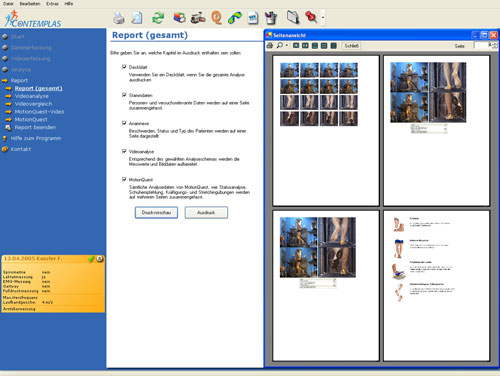Click the green refresh arrows icon
This screenshot has height=376, width=500.
158,18
